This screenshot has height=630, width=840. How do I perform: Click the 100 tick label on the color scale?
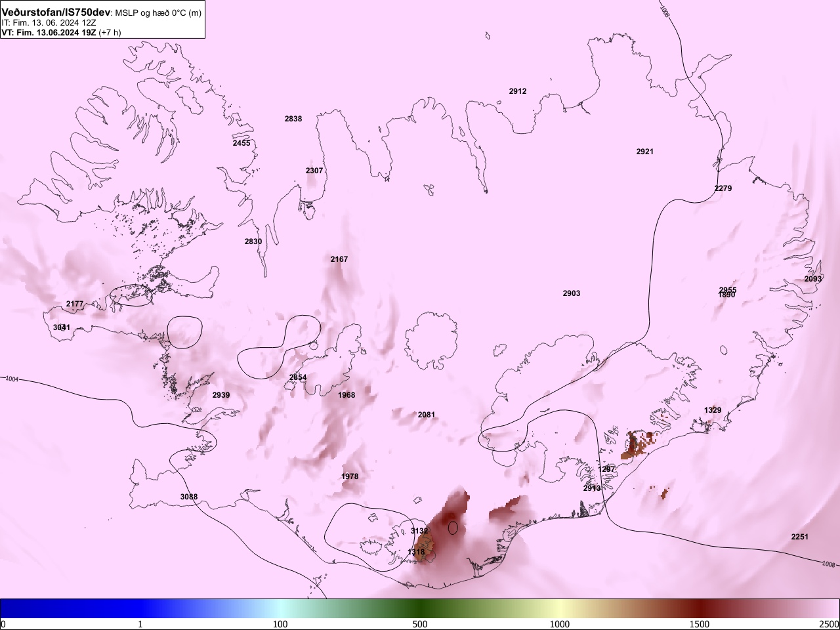pos(280,624)
